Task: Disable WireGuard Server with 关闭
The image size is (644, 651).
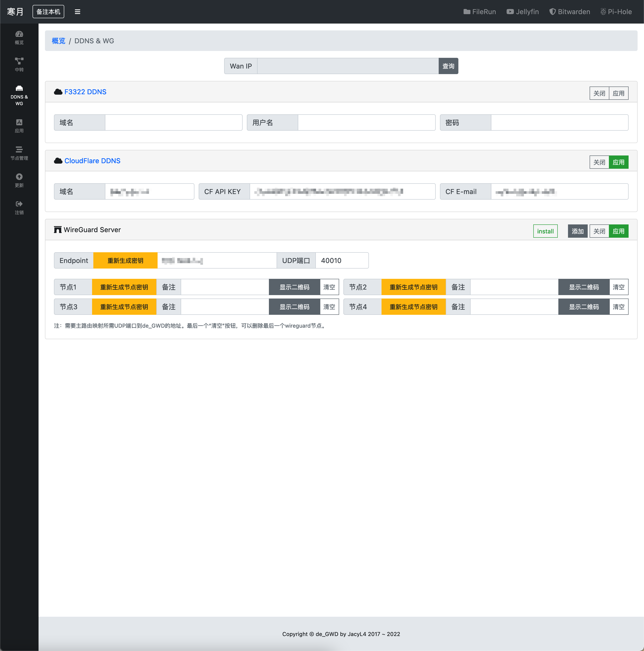Action: (x=599, y=231)
